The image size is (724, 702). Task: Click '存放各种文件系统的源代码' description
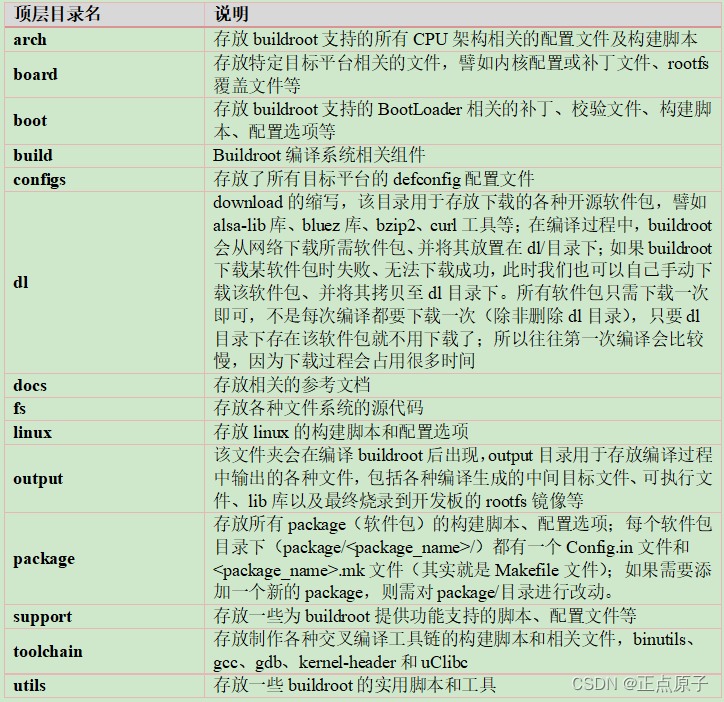click(x=463, y=408)
